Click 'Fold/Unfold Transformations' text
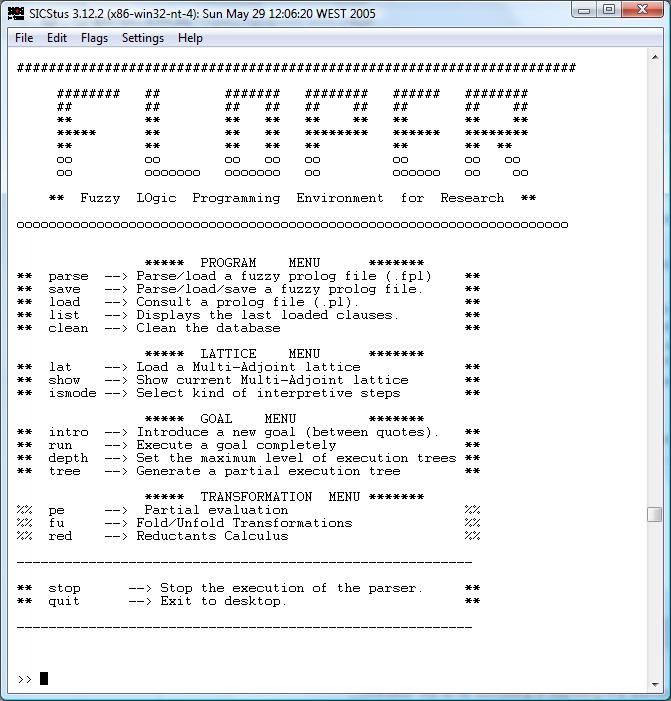This screenshot has width=671, height=701. 244,523
